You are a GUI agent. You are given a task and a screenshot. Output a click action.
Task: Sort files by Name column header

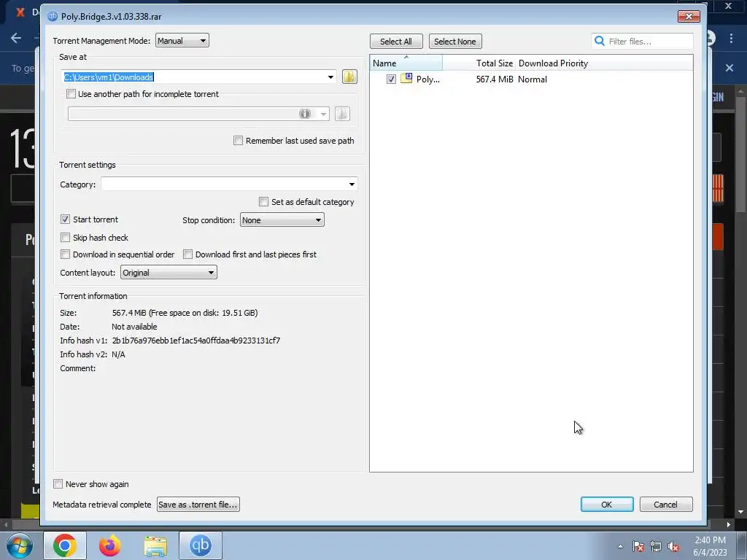406,63
